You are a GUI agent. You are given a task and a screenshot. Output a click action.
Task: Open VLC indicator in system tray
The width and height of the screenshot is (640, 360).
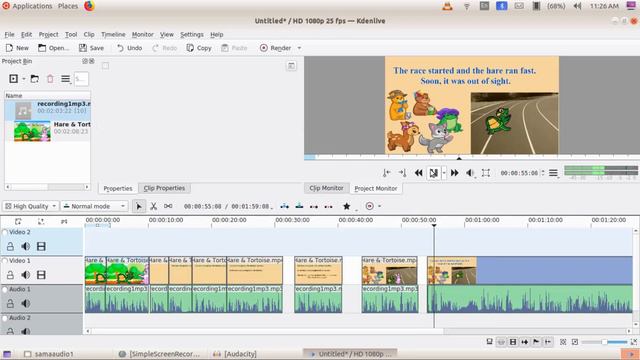(x=447, y=6)
